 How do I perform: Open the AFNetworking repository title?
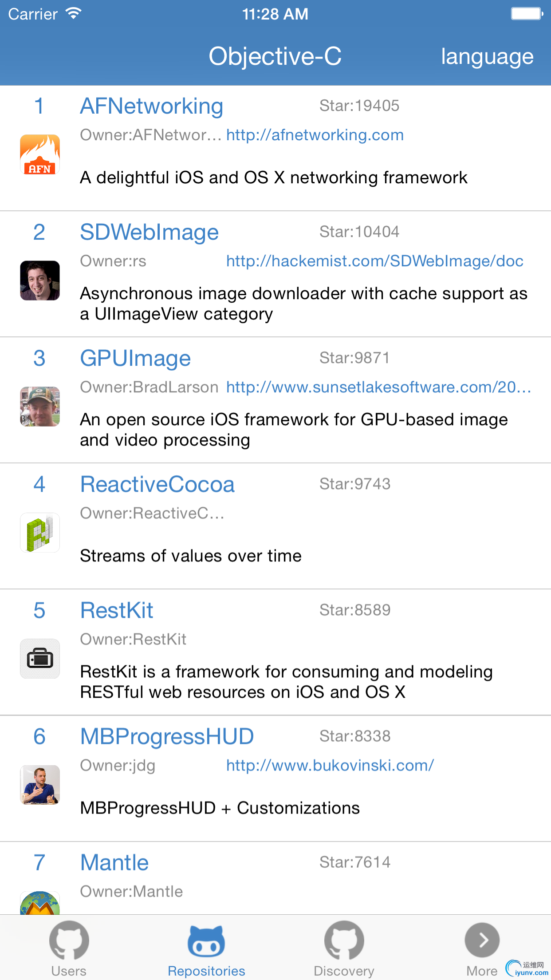pos(151,107)
